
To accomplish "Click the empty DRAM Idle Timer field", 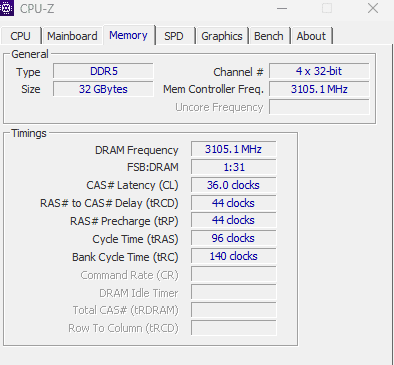I will [x=234, y=292].
